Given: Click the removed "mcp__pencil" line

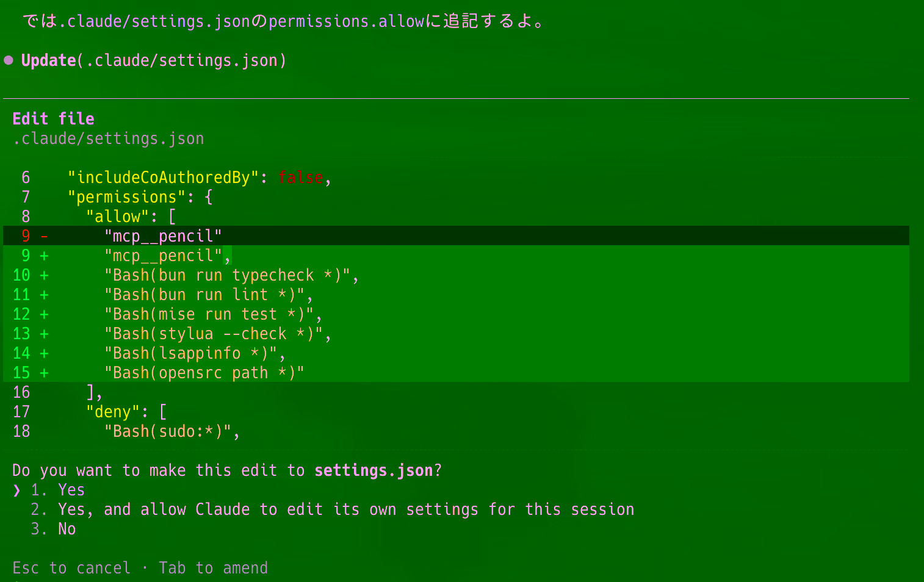Looking at the screenshot, I should click(456, 235).
